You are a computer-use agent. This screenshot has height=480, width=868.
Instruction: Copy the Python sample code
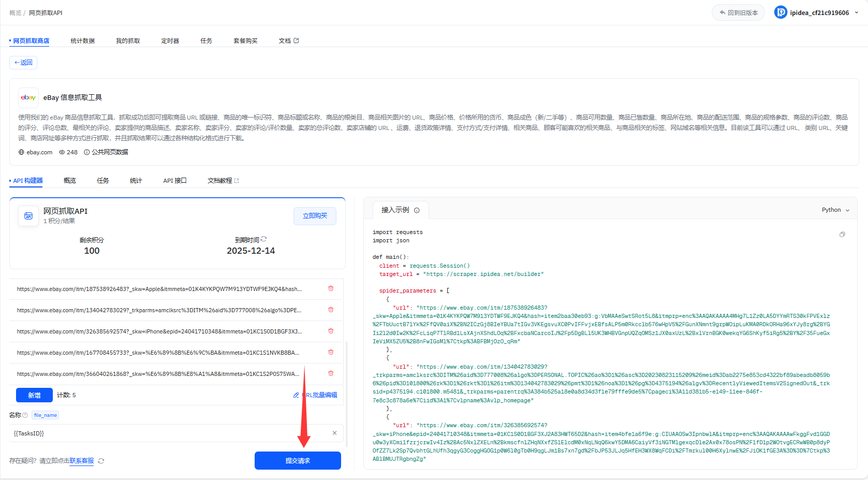842,235
